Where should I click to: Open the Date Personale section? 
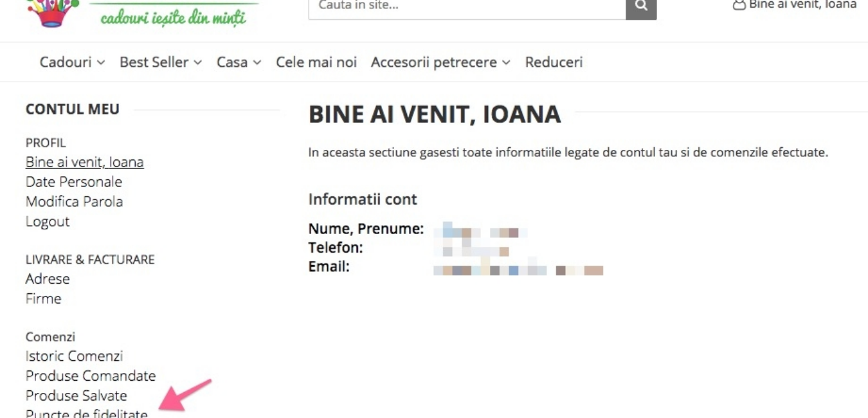(x=73, y=181)
